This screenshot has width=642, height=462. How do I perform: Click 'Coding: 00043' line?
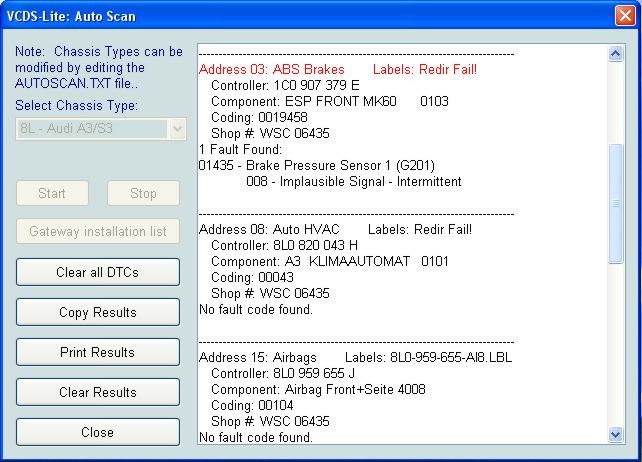point(252,277)
